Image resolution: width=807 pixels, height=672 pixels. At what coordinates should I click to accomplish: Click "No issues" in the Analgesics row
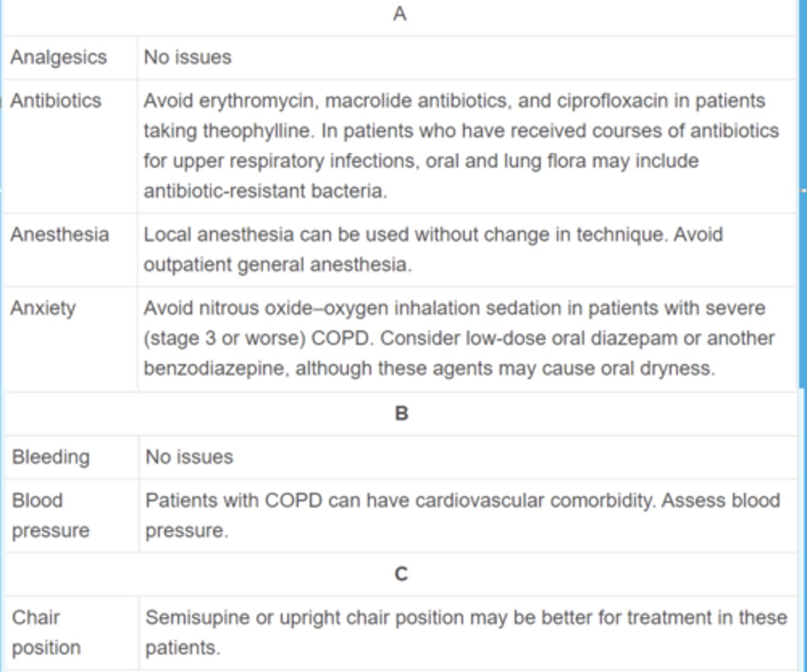[x=188, y=57]
